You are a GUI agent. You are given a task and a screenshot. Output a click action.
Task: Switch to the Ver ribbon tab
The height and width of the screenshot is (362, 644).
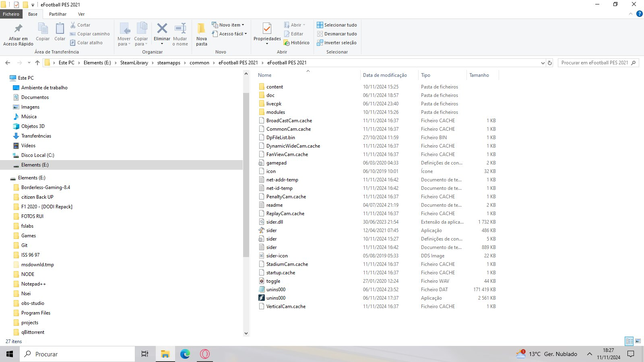(x=81, y=14)
